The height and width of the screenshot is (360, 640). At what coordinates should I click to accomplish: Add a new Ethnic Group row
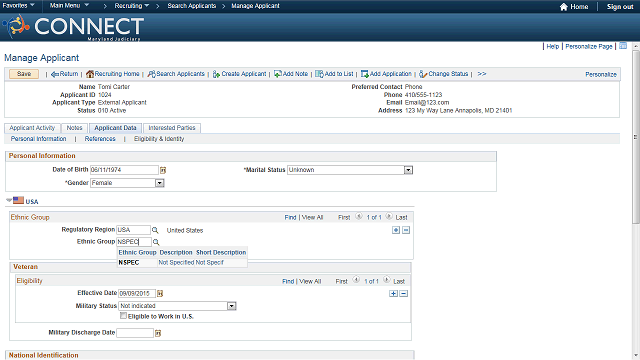(x=396, y=230)
